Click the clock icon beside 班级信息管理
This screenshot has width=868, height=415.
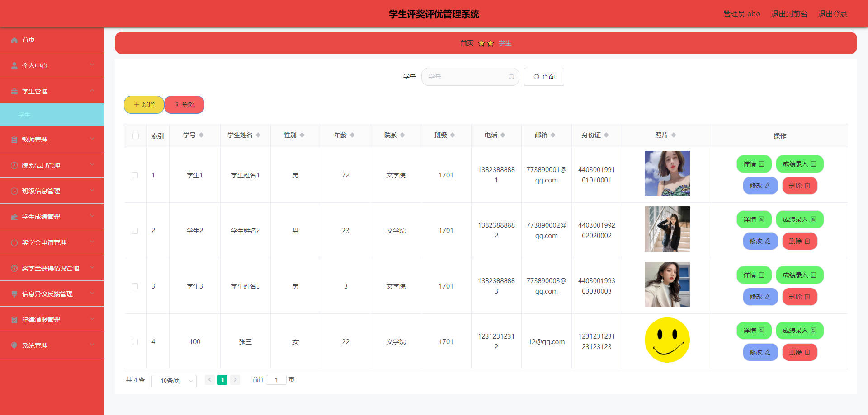14,191
